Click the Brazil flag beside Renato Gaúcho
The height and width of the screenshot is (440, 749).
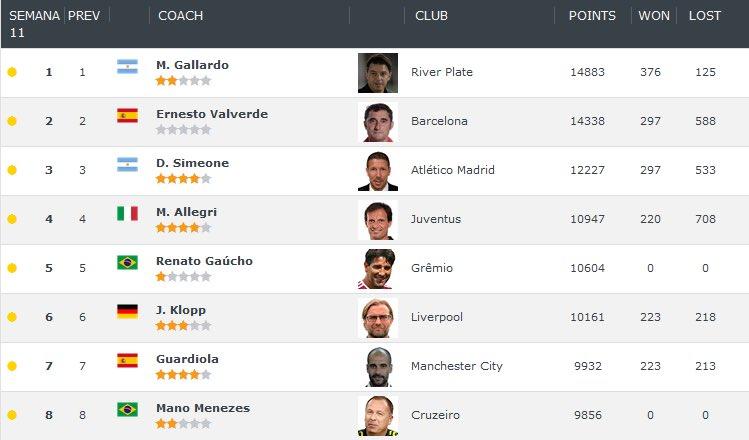click(127, 263)
